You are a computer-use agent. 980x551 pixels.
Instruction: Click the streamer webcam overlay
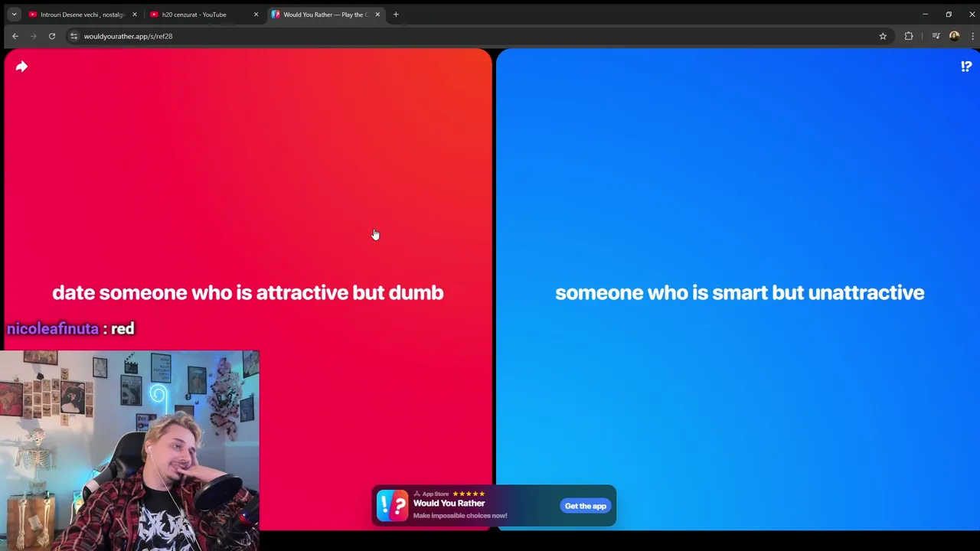coord(130,451)
